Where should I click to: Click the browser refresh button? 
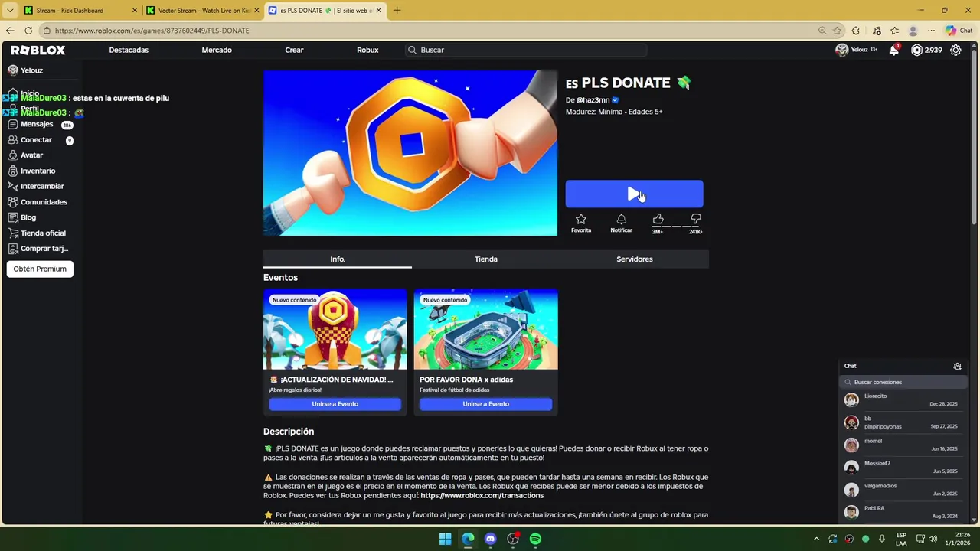tap(28, 31)
